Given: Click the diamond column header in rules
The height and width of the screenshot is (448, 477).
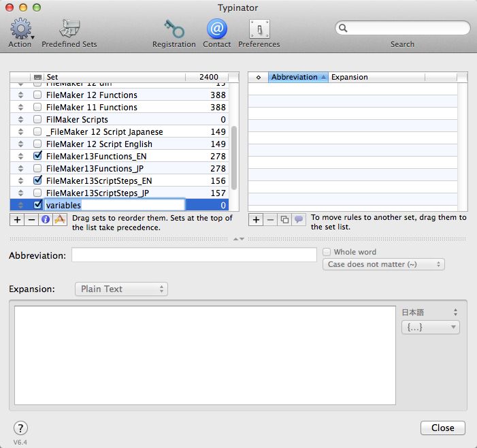Looking at the screenshot, I should coord(259,78).
